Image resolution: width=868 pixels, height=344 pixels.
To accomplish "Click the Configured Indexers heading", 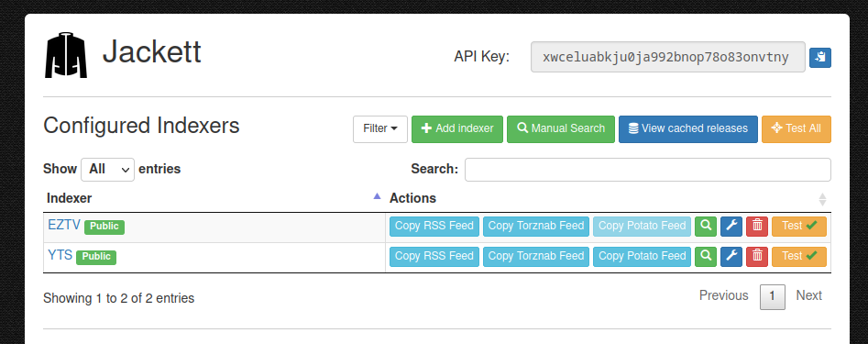I will [141, 126].
